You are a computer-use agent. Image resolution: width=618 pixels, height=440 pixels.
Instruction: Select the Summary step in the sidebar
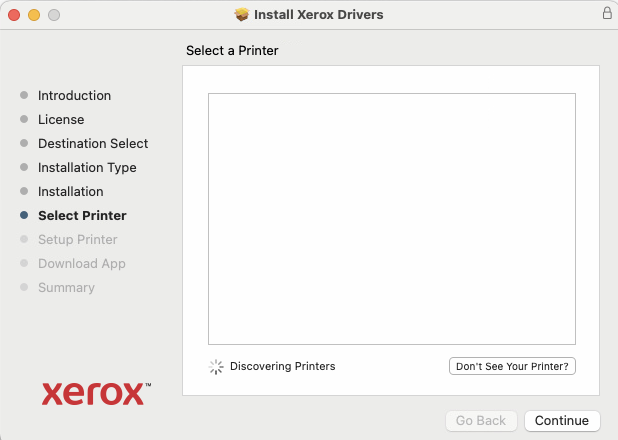(66, 288)
